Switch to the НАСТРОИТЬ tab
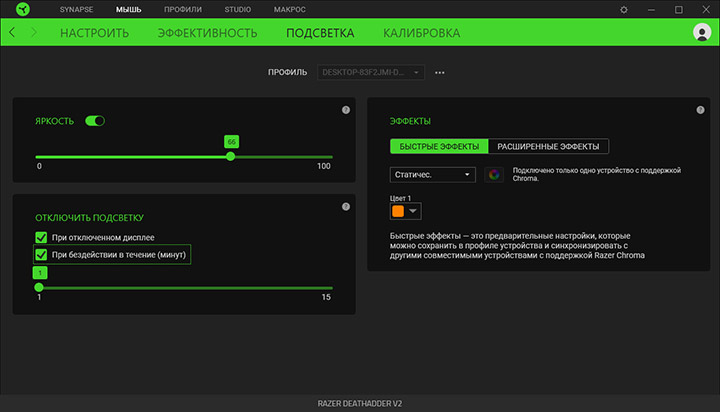Image resolution: width=720 pixels, height=412 pixels. pyautogui.click(x=95, y=33)
